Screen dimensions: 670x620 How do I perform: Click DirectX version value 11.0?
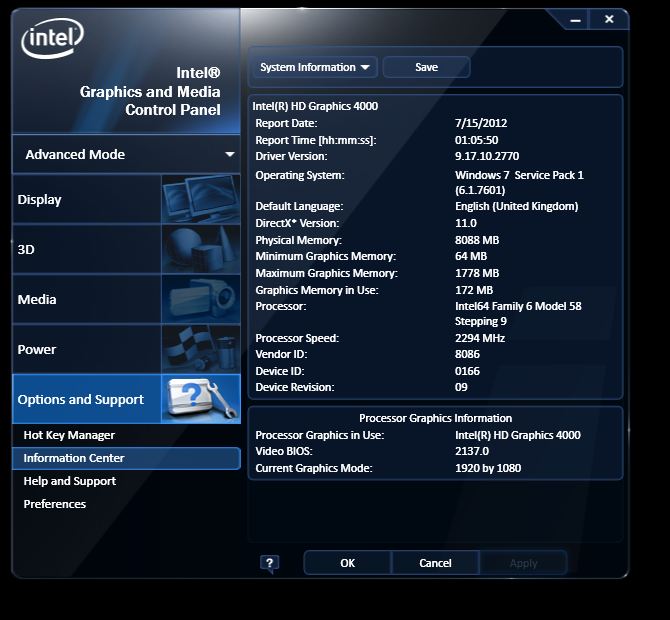click(x=466, y=223)
